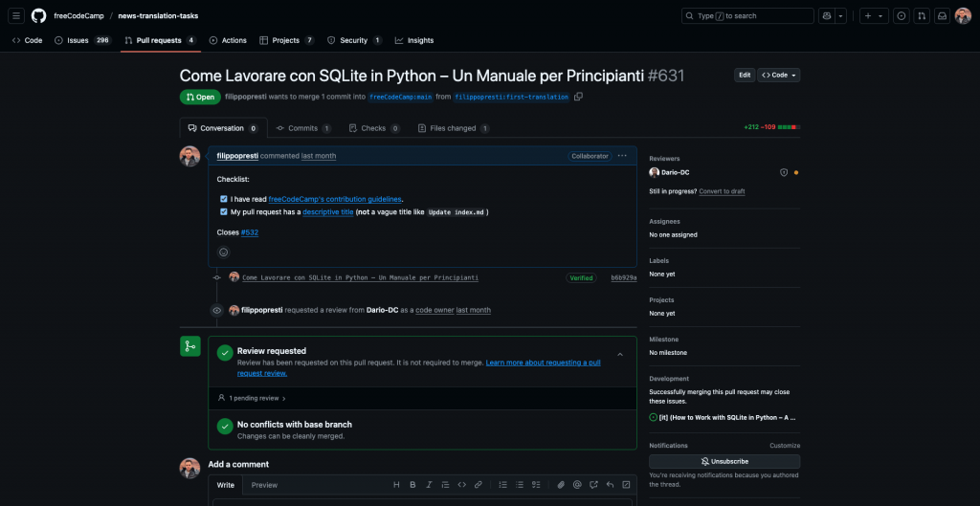Click the Unsubscribe notifications button

click(724, 462)
